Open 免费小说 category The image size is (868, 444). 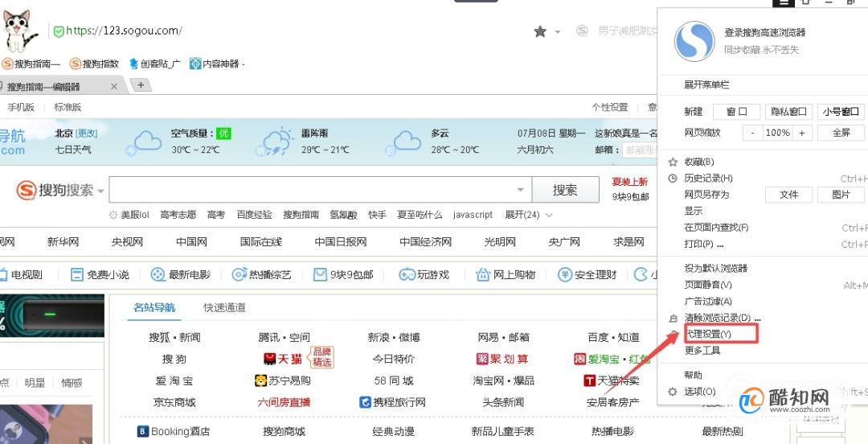pos(100,274)
